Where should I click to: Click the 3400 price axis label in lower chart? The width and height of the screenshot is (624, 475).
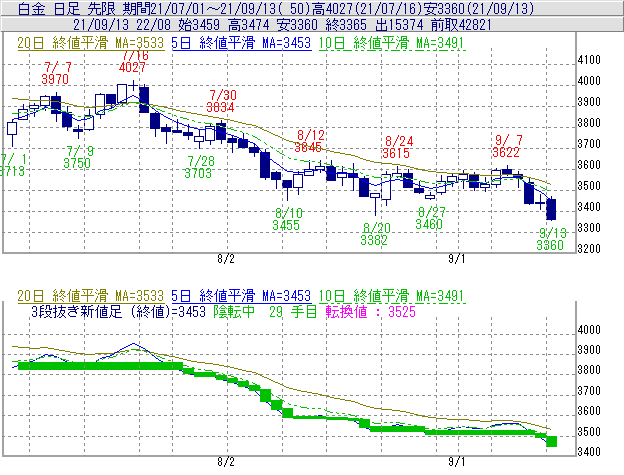(589, 452)
